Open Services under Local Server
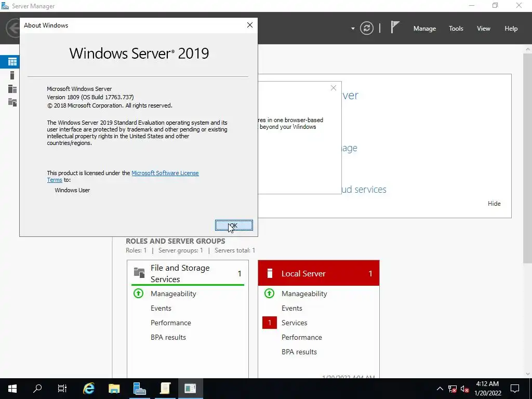This screenshot has height=399, width=532. [x=294, y=323]
